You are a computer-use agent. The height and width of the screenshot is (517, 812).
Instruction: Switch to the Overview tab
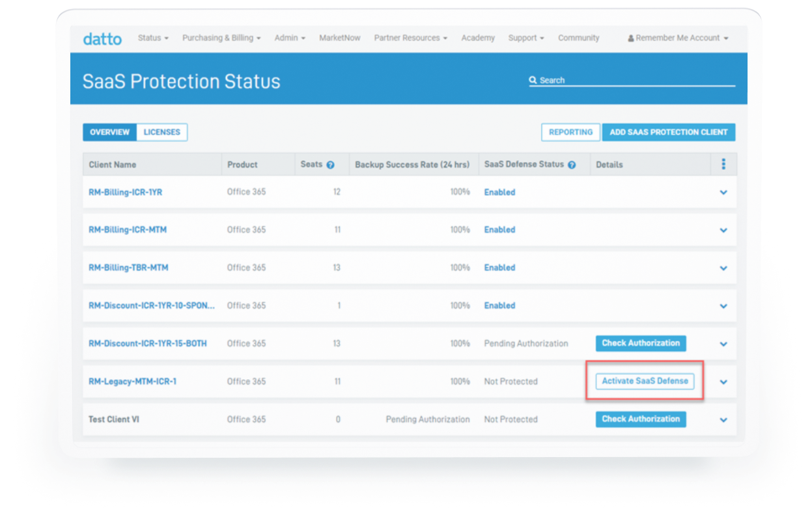(x=109, y=132)
